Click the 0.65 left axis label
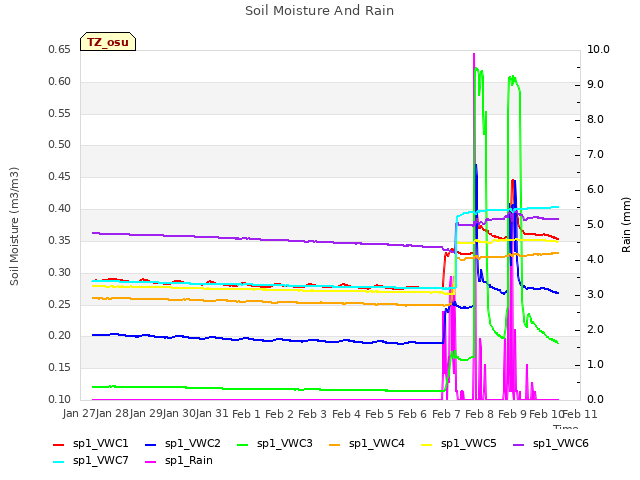Image resolution: width=640 pixels, height=480 pixels. 60,50
